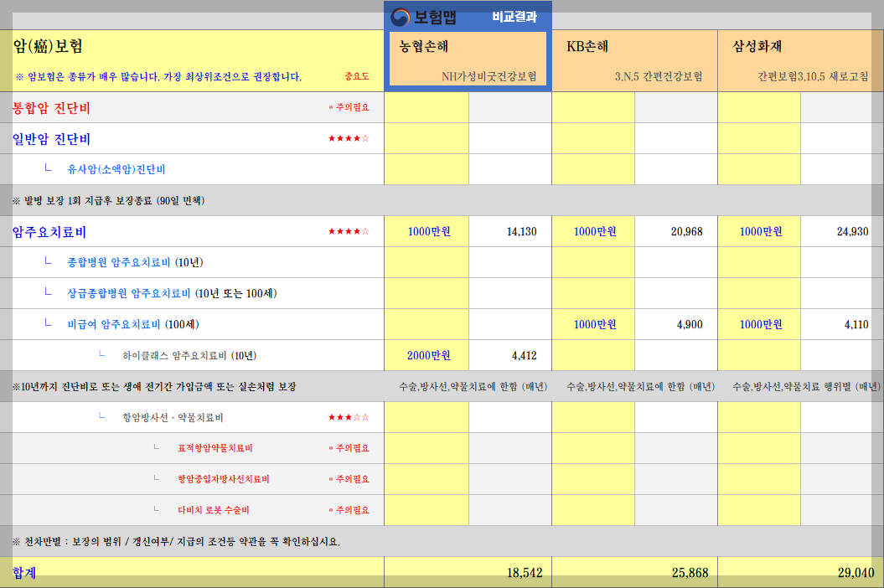The width and height of the screenshot is (884, 588).
Task: Click the 상급종합병원 암주요치료비 row label
Action: [128, 293]
